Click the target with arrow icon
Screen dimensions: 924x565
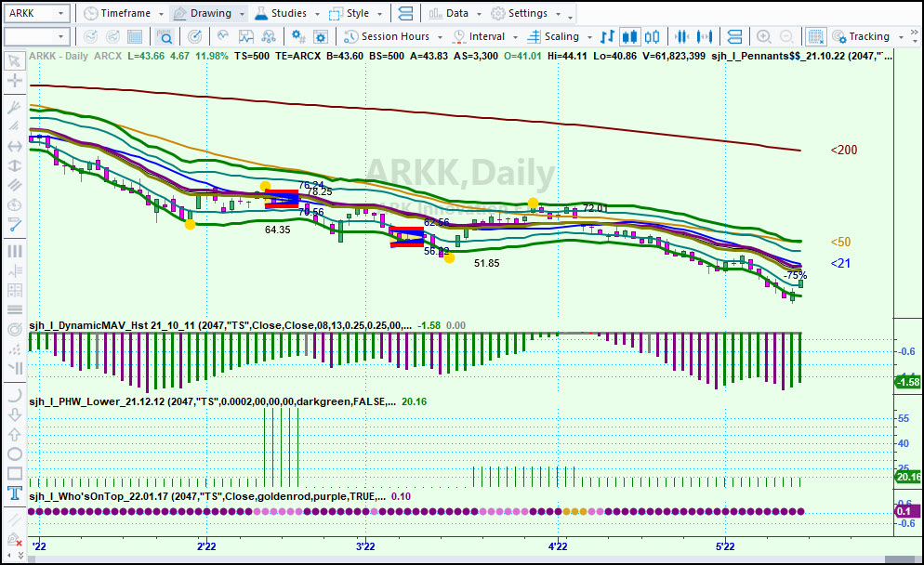click(194, 37)
